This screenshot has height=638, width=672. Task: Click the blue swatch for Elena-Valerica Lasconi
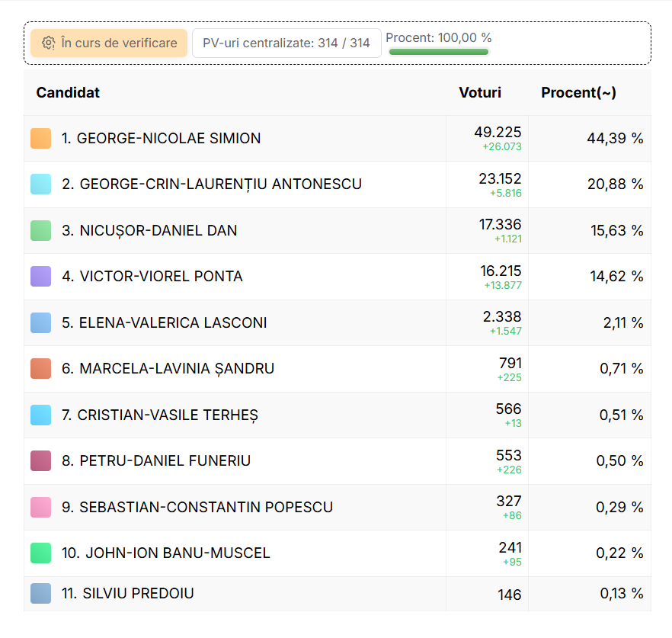pyautogui.click(x=40, y=322)
